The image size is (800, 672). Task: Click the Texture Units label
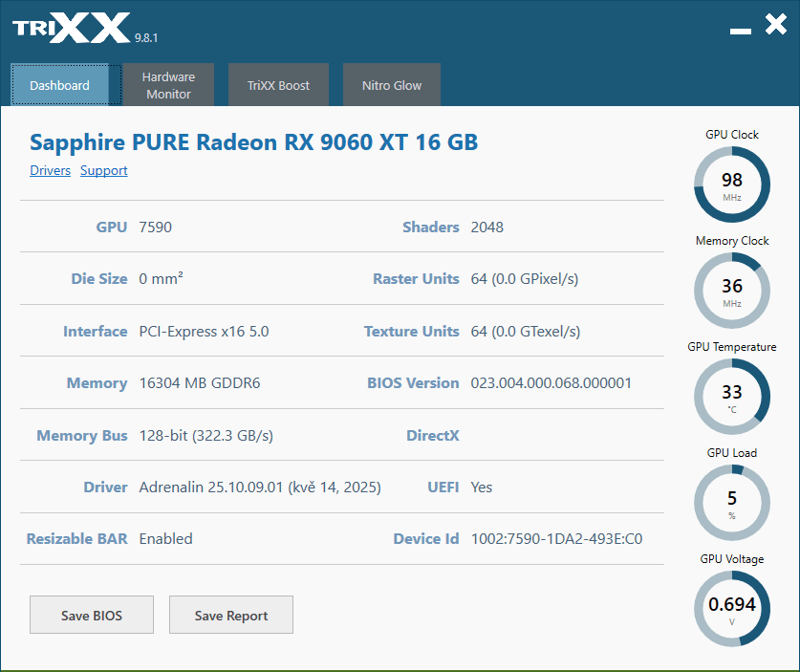[412, 332]
